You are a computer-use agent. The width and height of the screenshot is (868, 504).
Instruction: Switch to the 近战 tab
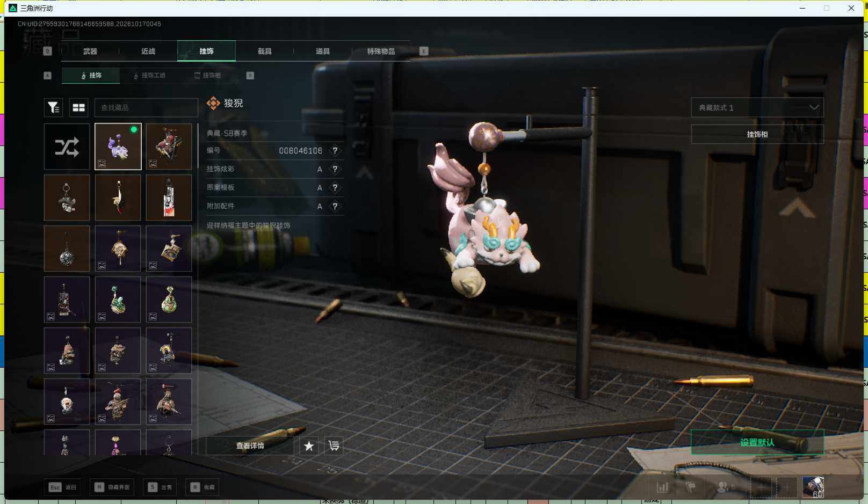tap(148, 52)
